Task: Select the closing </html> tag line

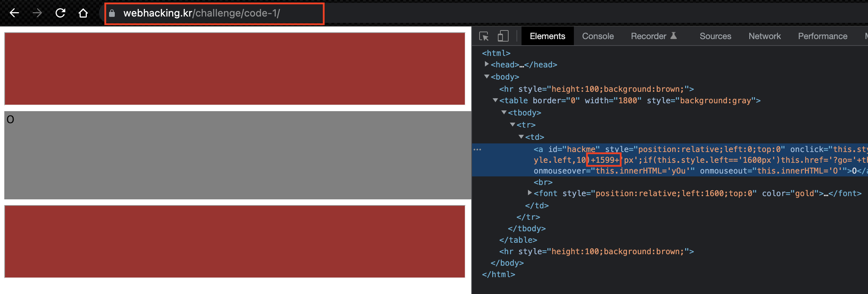Action: pyautogui.click(x=499, y=274)
